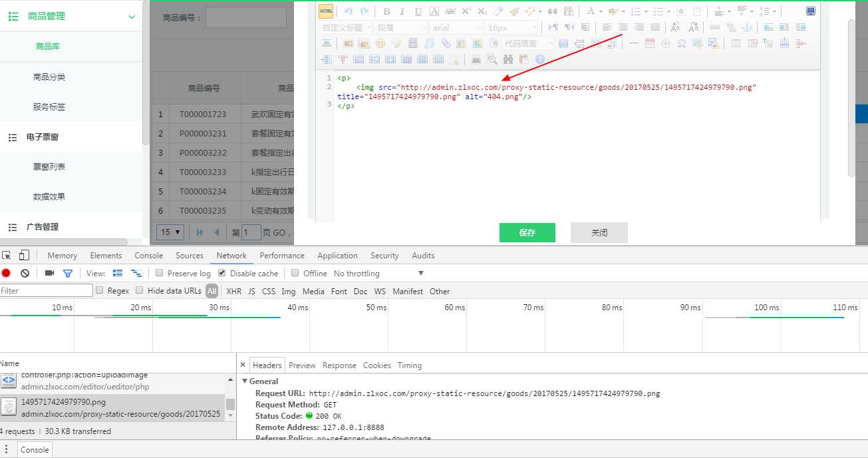Click the network Filter text input
This screenshot has height=458, width=868.
pos(47,290)
